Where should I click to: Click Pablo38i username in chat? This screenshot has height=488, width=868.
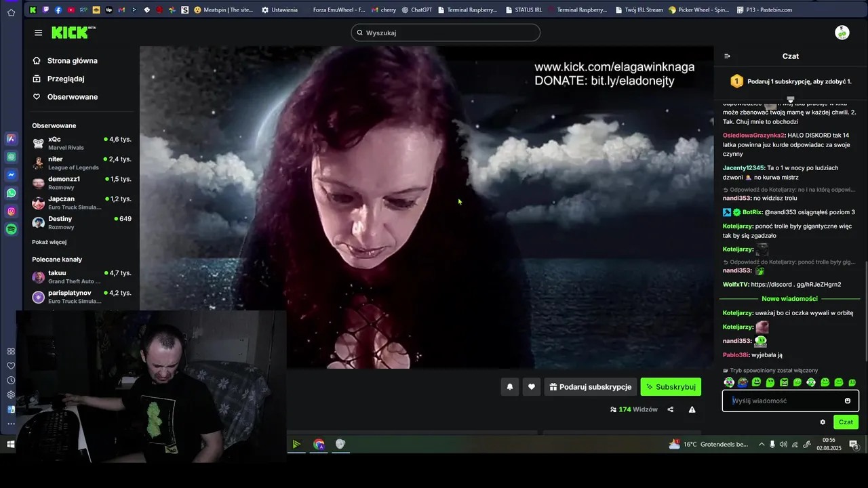coord(736,355)
